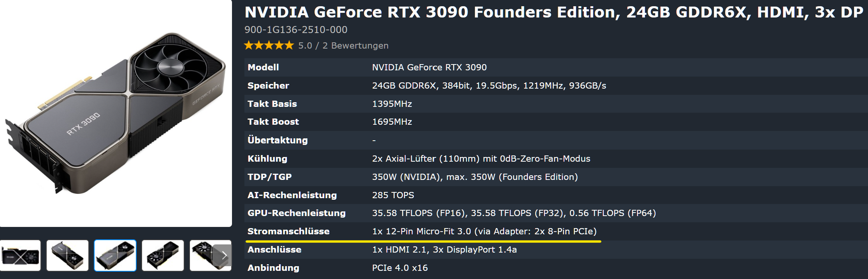Select the second product thumbnail
The height and width of the screenshot is (279, 868).
pyautogui.click(x=67, y=255)
